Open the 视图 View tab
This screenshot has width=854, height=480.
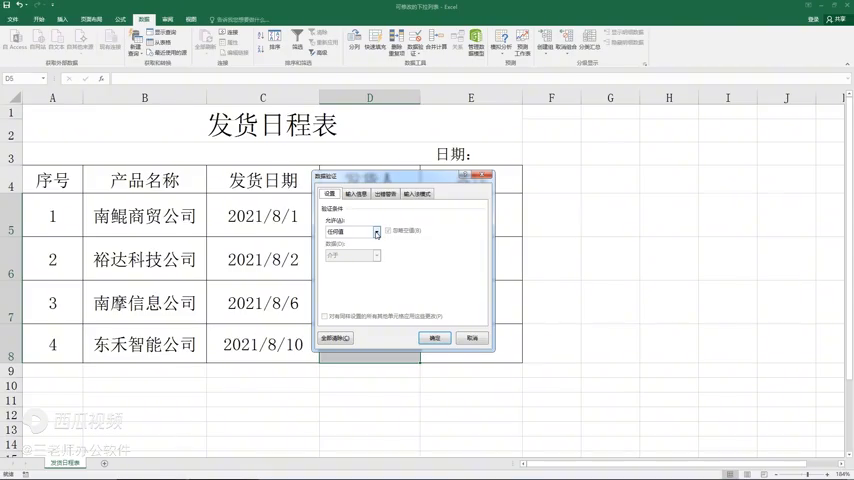[x=191, y=20]
